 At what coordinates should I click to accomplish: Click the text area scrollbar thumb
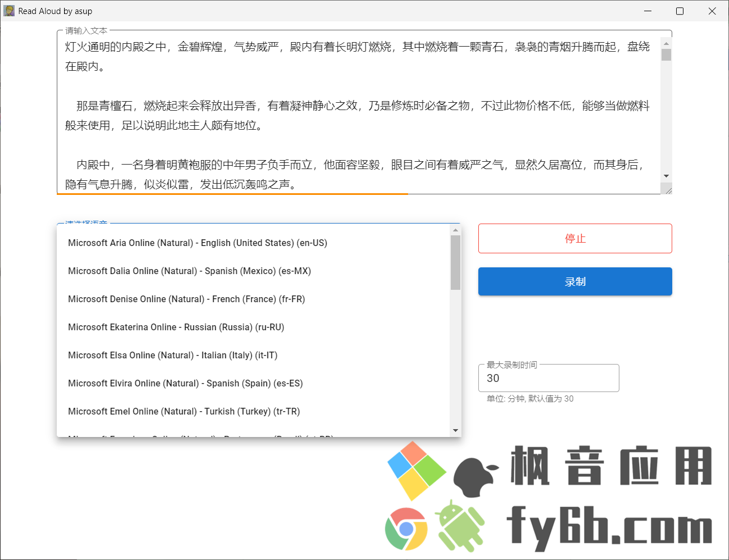point(666,54)
